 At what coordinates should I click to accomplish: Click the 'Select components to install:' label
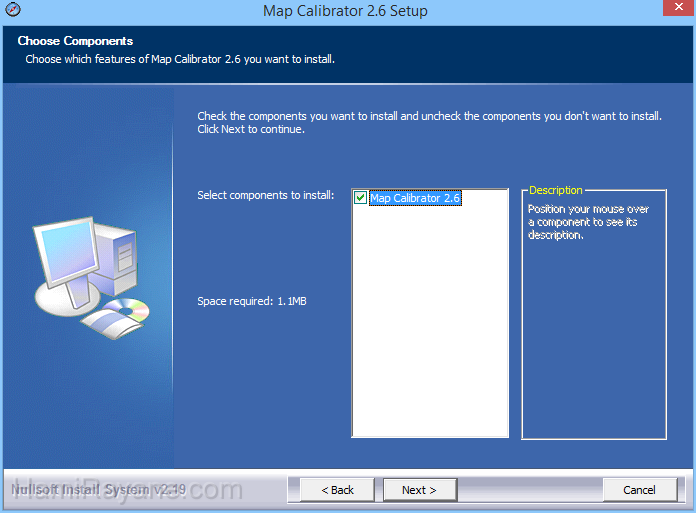265,195
